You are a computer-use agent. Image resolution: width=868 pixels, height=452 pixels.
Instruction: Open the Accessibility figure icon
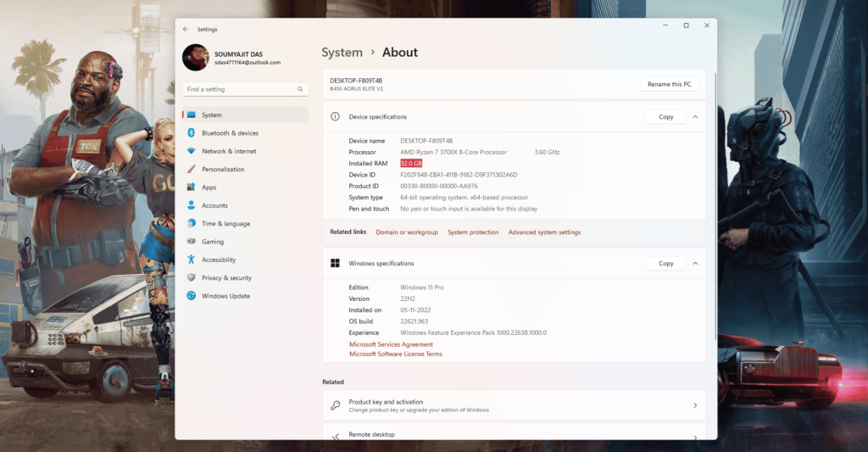coord(191,259)
